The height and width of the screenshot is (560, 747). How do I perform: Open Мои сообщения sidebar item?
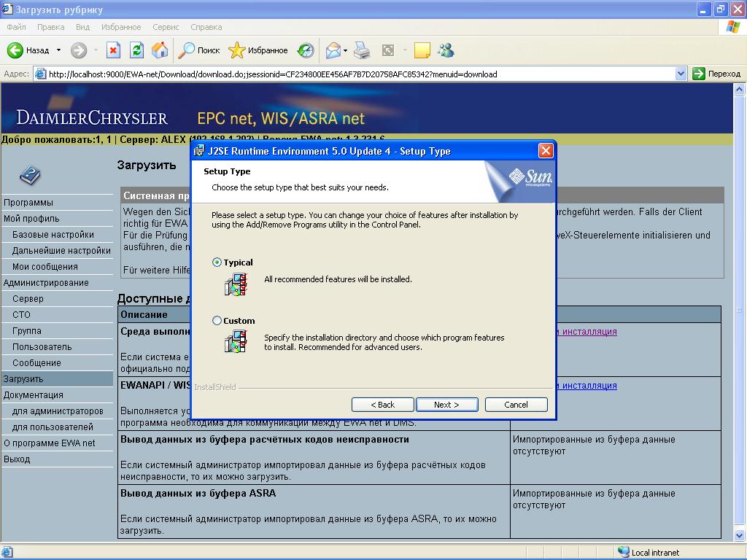pos(44,267)
